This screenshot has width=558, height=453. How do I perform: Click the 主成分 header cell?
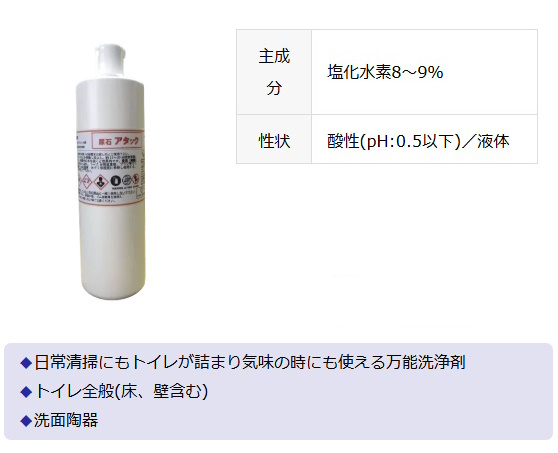(274, 72)
